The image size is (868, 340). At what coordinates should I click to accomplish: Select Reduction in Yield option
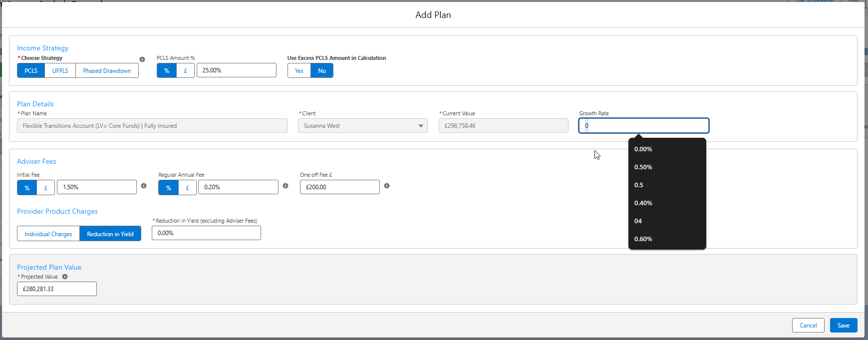pos(110,234)
